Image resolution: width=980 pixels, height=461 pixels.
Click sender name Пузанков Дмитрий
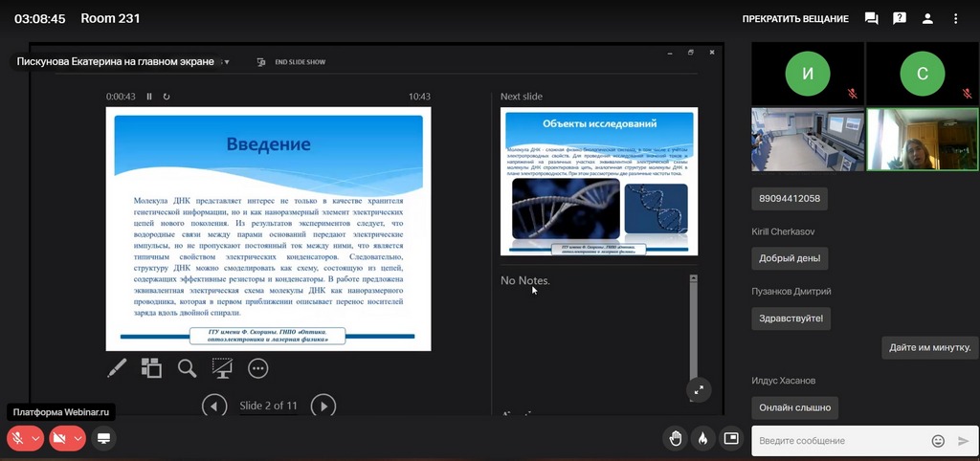coord(791,292)
